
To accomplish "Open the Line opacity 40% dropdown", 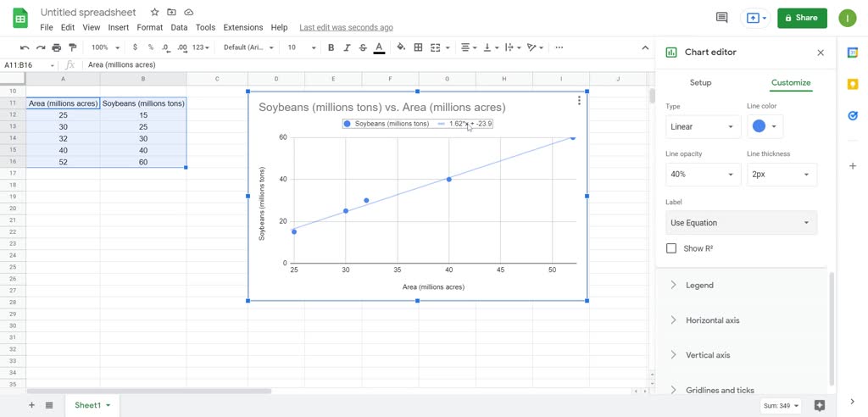I will click(x=704, y=175).
